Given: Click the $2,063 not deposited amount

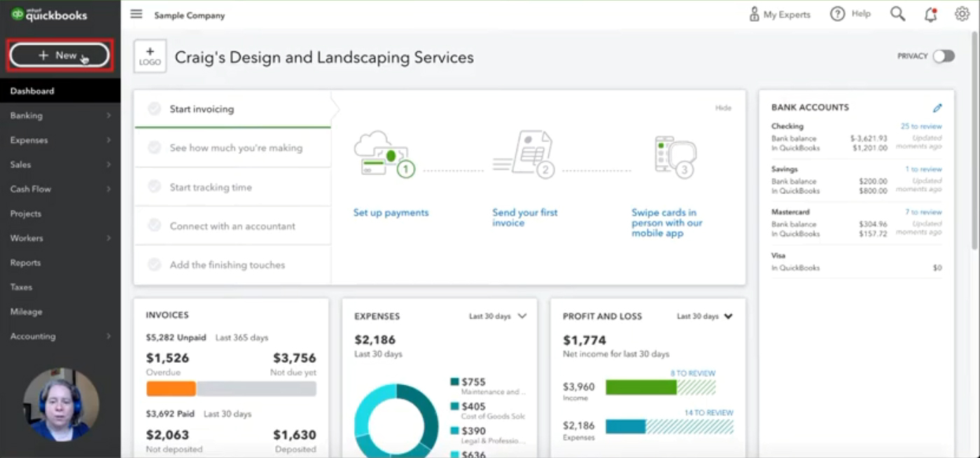Looking at the screenshot, I should [x=167, y=435].
